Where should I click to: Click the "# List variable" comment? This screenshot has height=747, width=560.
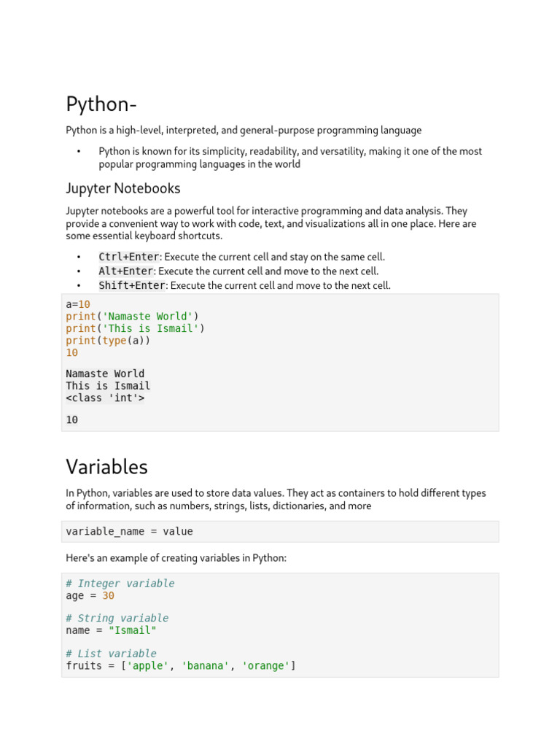click(111, 654)
